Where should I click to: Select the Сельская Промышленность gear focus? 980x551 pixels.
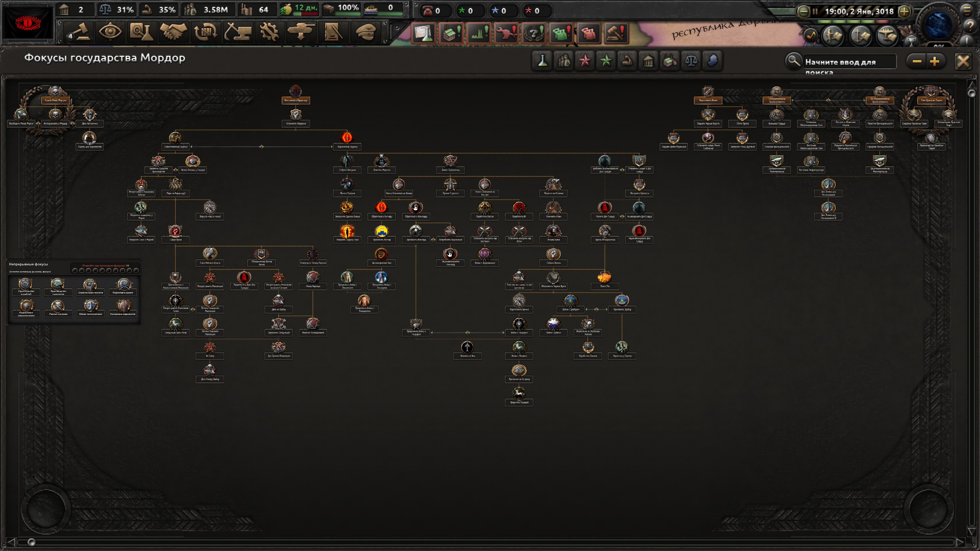[x=776, y=140]
